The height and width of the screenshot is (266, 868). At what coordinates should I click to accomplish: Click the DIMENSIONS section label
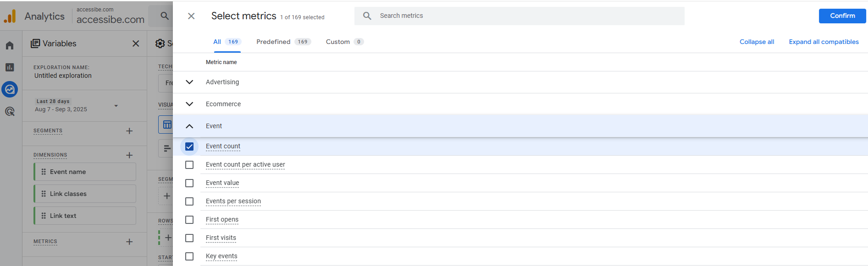(50, 155)
